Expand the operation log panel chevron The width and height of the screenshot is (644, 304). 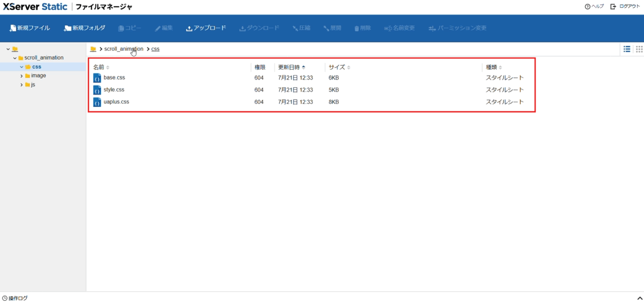pos(639,299)
